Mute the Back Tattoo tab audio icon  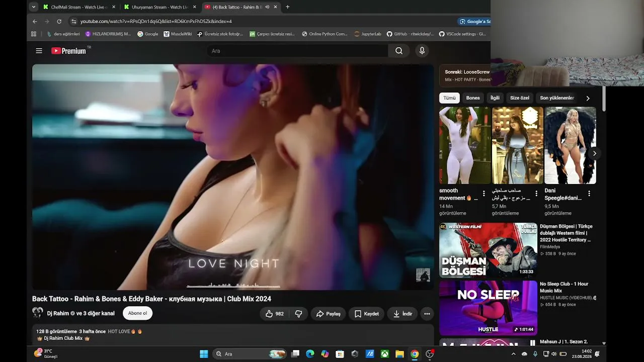tap(267, 7)
